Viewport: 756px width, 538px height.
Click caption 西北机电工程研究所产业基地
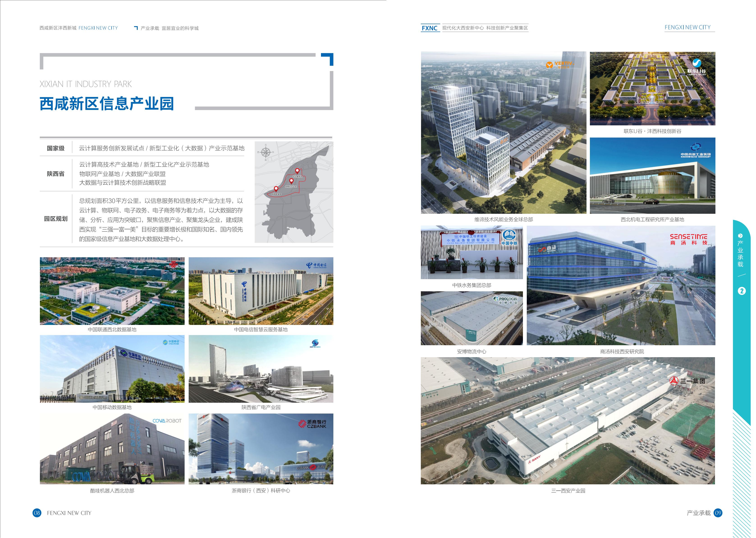[652, 219]
